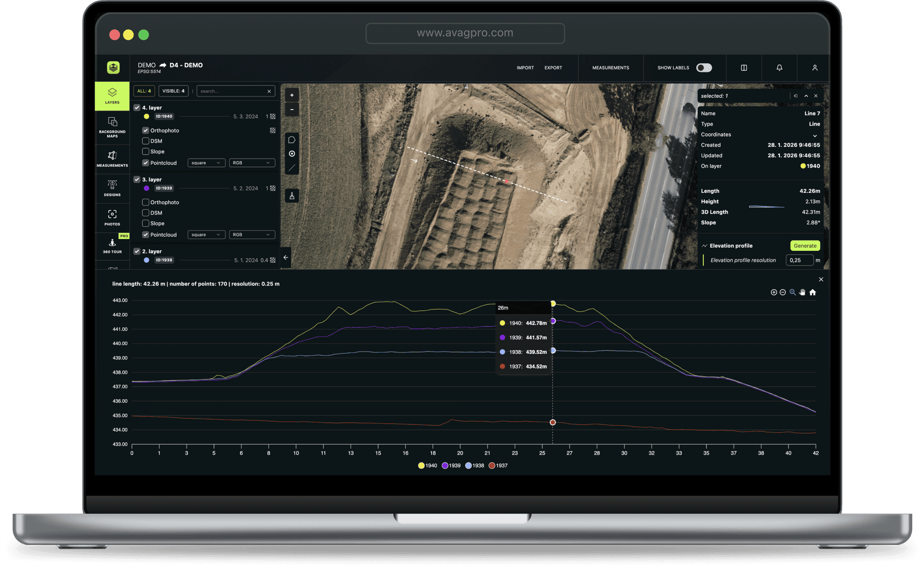
Task: Uncheck the 4. layer visibility checkbox
Action: (x=137, y=108)
